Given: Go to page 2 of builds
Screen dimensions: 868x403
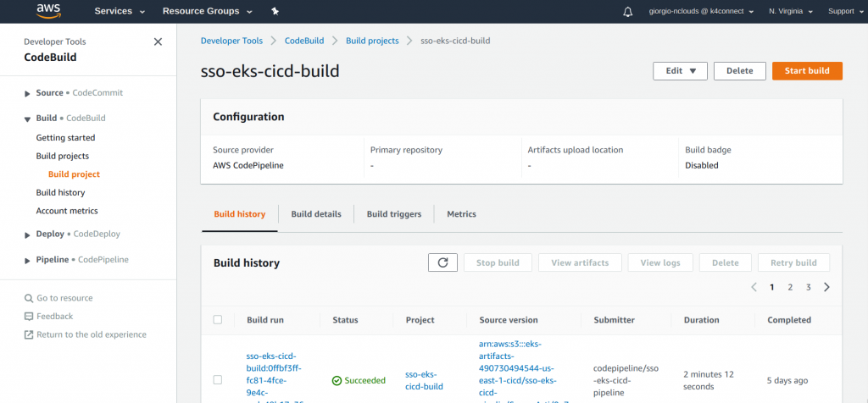Looking at the screenshot, I should click(790, 287).
